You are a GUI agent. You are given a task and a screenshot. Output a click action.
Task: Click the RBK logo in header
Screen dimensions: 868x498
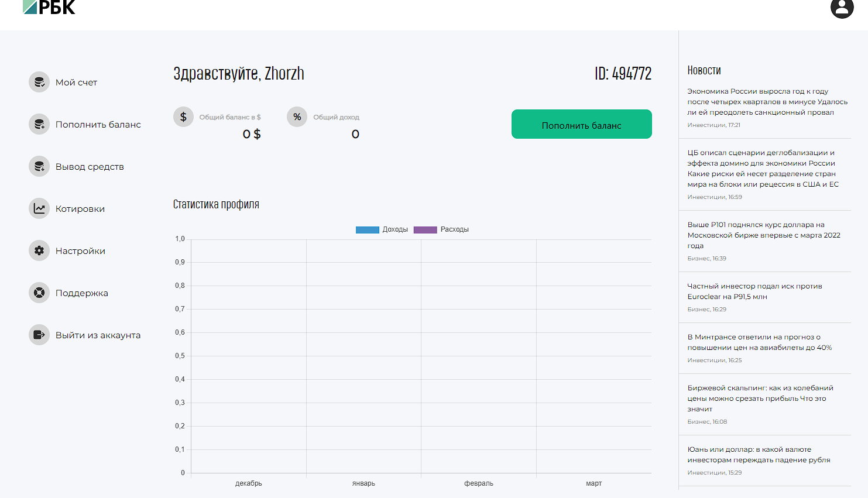point(49,7)
